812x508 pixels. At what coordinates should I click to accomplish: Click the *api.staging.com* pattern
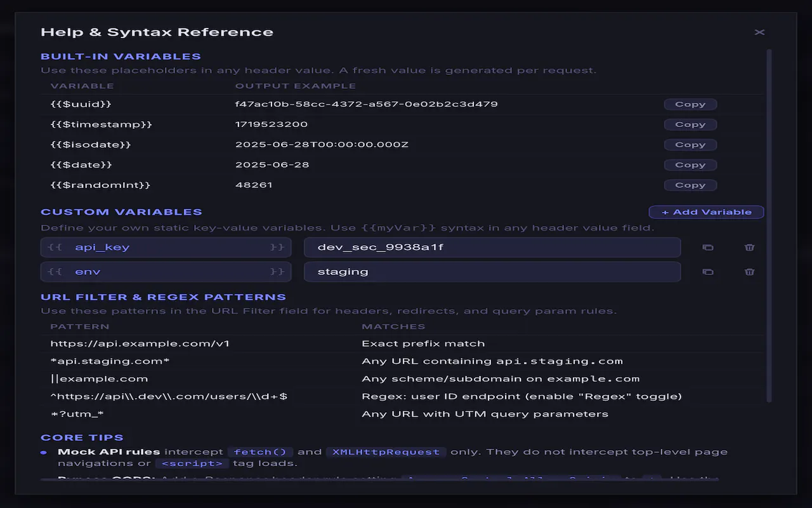(110, 361)
